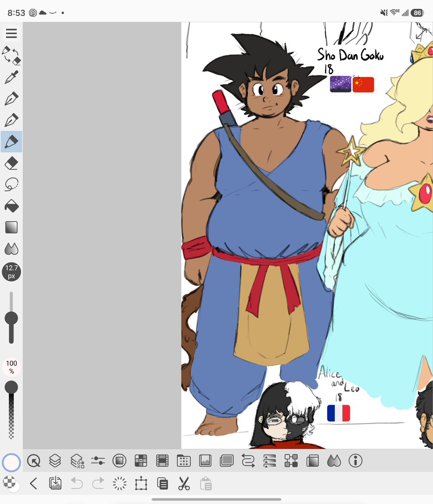Open the looping arrows palette icon
The image size is (433, 504).
(x=248, y=461)
